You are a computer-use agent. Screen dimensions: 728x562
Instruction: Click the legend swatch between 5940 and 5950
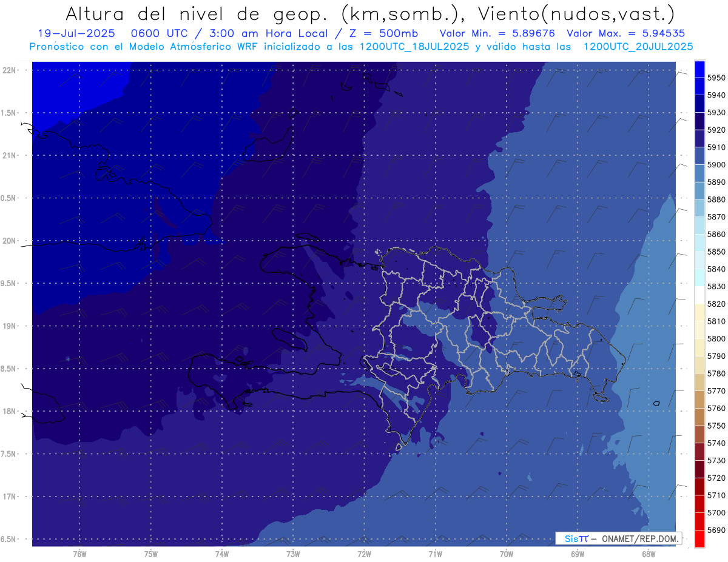(699, 86)
